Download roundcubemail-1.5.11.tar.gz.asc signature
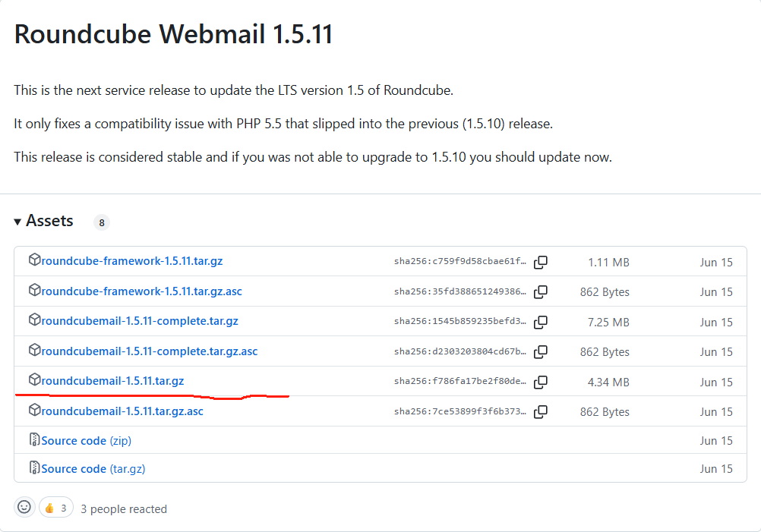The width and height of the screenshot is (761, 532). click(122, 411)
